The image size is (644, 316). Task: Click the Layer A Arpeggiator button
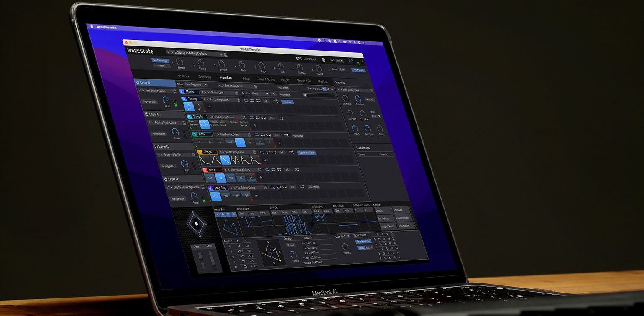point(150,102)
